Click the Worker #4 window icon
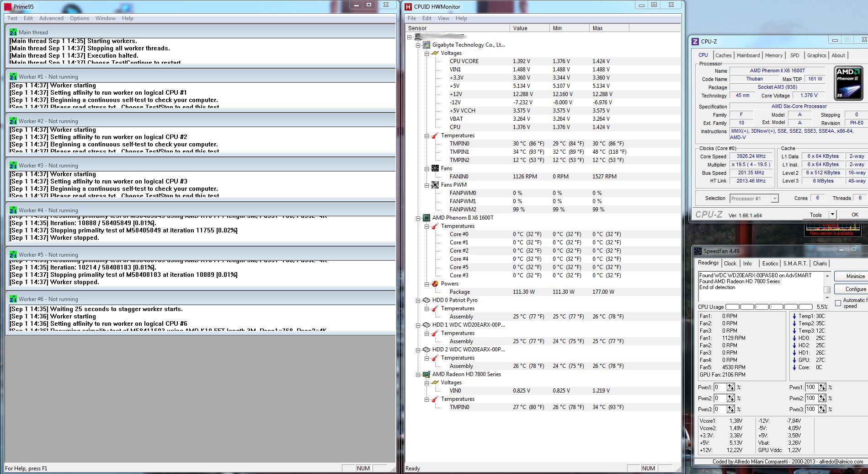 tap(13, 210)
